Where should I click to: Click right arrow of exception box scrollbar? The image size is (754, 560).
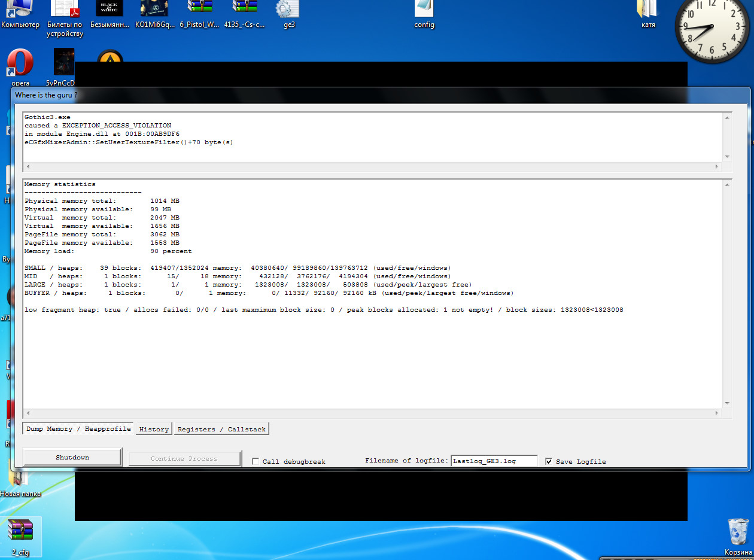tap(718, 166)
